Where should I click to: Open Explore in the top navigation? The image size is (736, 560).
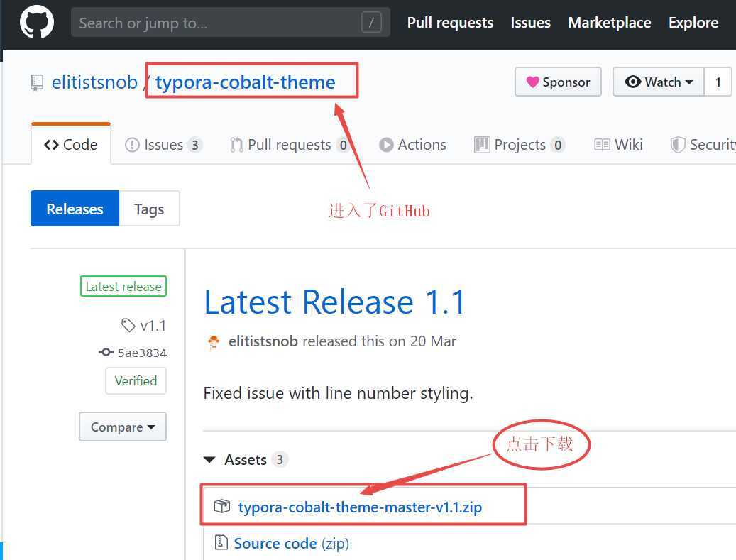[x=693, y=23]
